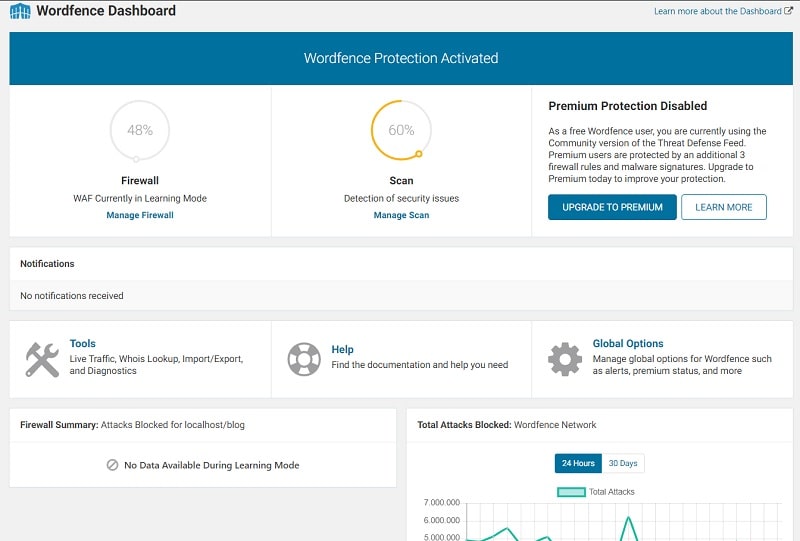Switch chart to 24 Hours
The width and height of the screenshot is (800, 541).
coord(578,463)
